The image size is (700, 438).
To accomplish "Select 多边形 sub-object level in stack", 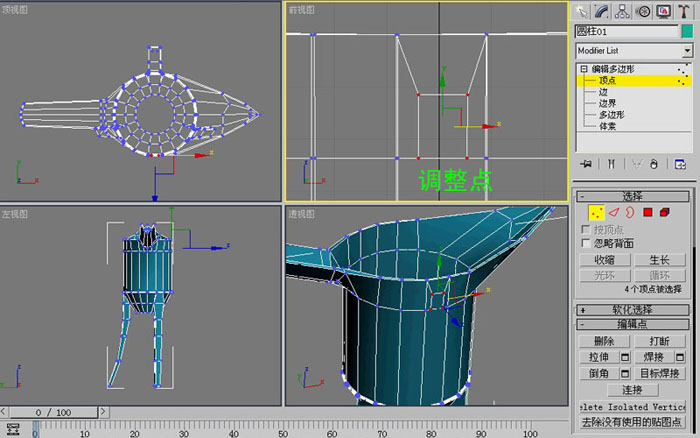I will coord(611,115).
